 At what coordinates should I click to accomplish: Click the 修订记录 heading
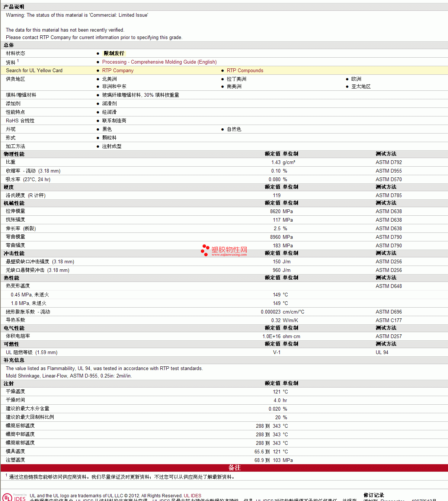[374, 495]
